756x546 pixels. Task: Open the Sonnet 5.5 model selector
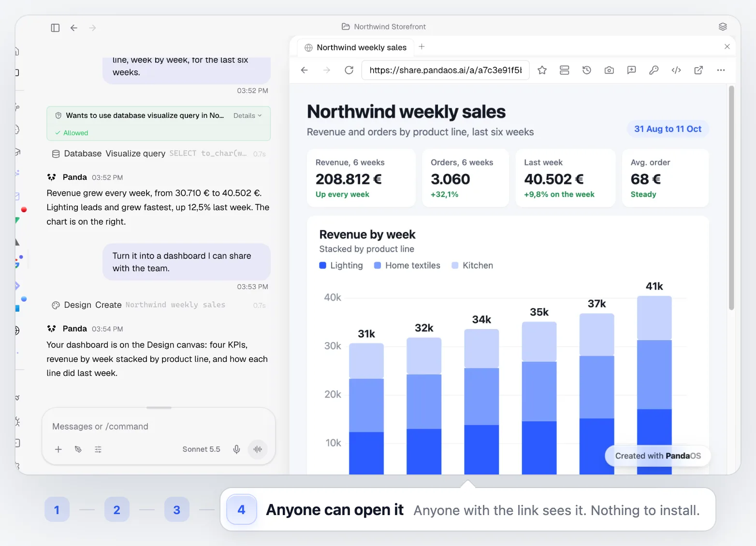[201, 449]
